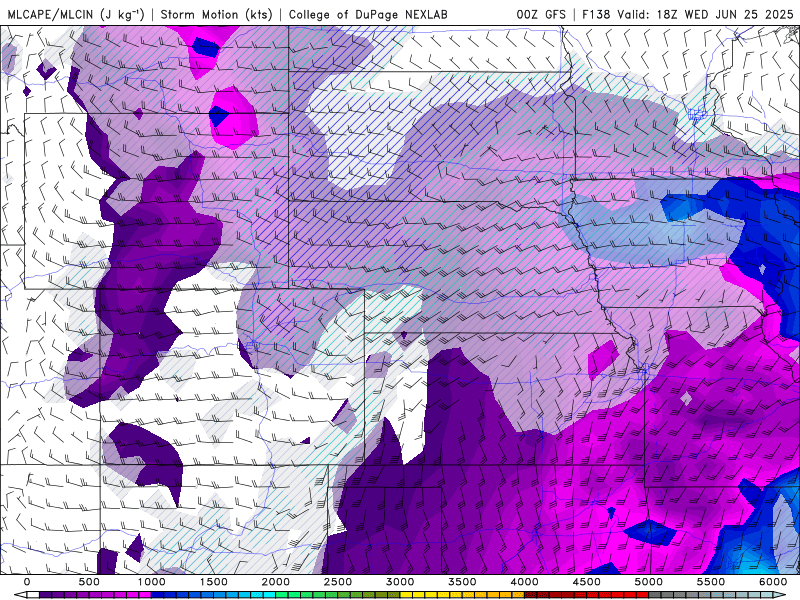Image resolution: width=800 pixels, height=600 pixels.
Task: Click the MLCAPE/MLCIN (J kg⁻¹) title text
Action: pos(76,14)
